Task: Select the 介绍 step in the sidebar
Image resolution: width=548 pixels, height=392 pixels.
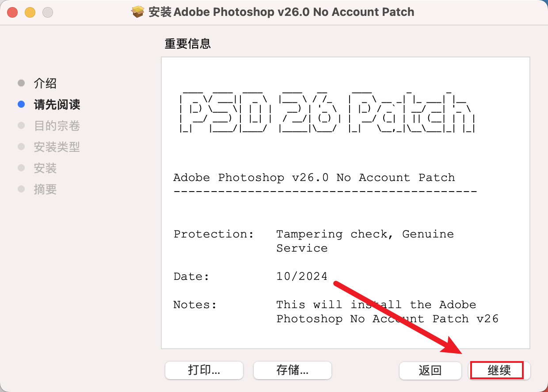Action: point(45,83)
